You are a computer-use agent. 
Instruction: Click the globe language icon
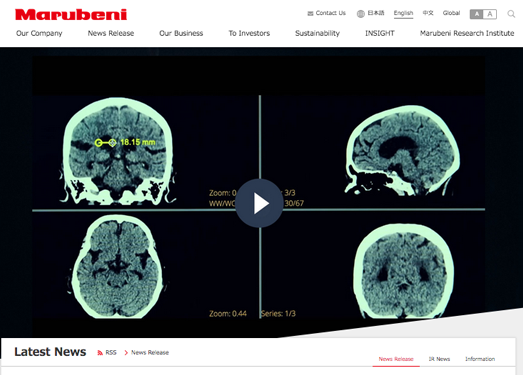pyautogui.click(x=361, y=14)
